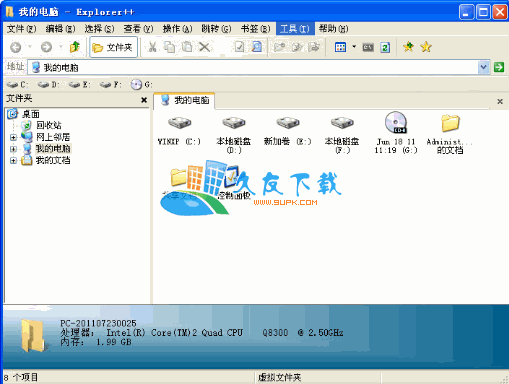The image size is (509, 384).
Task: Open the 书签 (B) menu
Action: click(255, 29)
